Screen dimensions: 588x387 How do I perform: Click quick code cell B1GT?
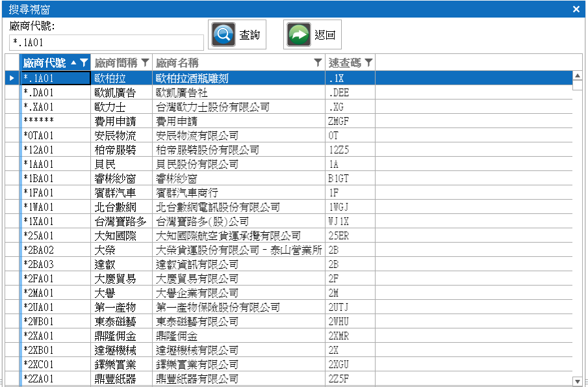[350, 178]
